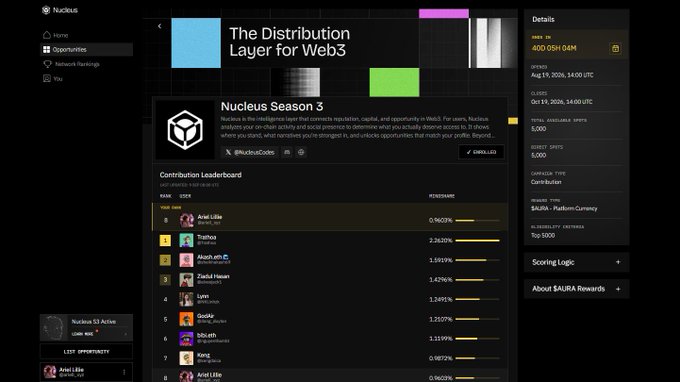The image size is (680, 382).
Task: Click Aug 19, 2026 opening date
Action: tap(562, 75)
